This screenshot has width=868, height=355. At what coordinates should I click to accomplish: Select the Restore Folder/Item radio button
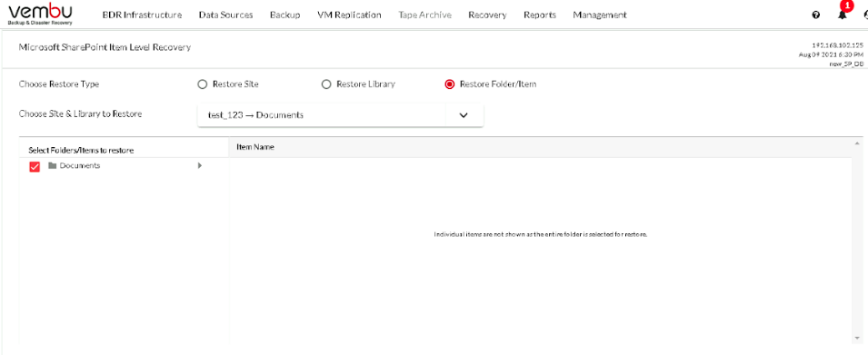pyautogui.click(x=450, y=84)
